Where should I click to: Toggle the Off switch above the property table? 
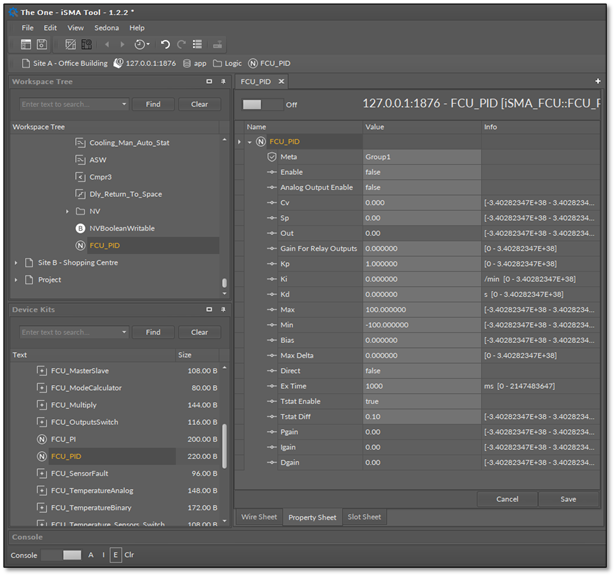pos(262,104)
